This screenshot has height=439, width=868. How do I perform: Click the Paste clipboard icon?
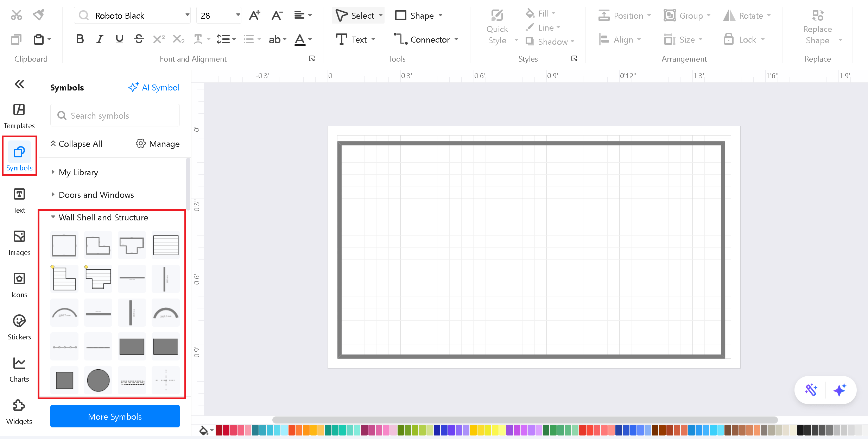pos(39,39)
